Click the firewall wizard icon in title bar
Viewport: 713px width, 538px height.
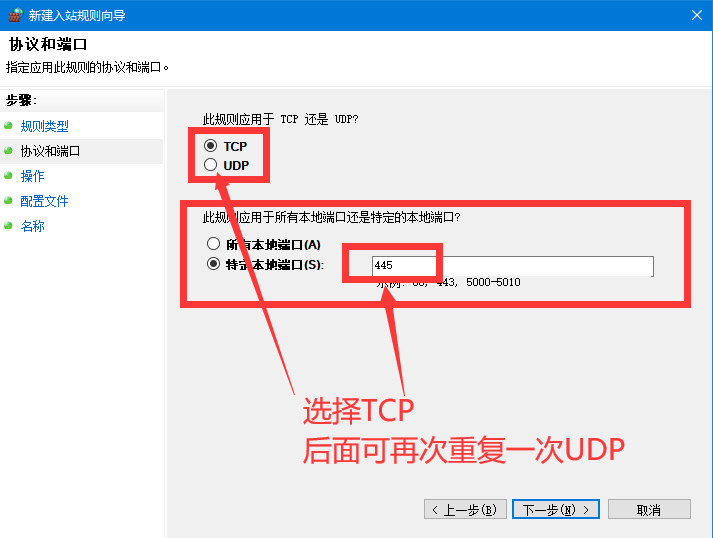click(15, 15)
